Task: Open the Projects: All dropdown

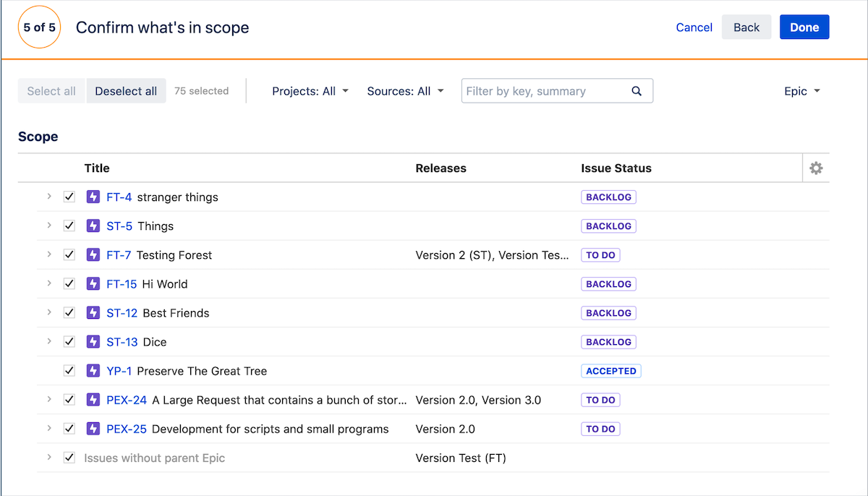Action: pyautogui.click(x=310, y=91)
